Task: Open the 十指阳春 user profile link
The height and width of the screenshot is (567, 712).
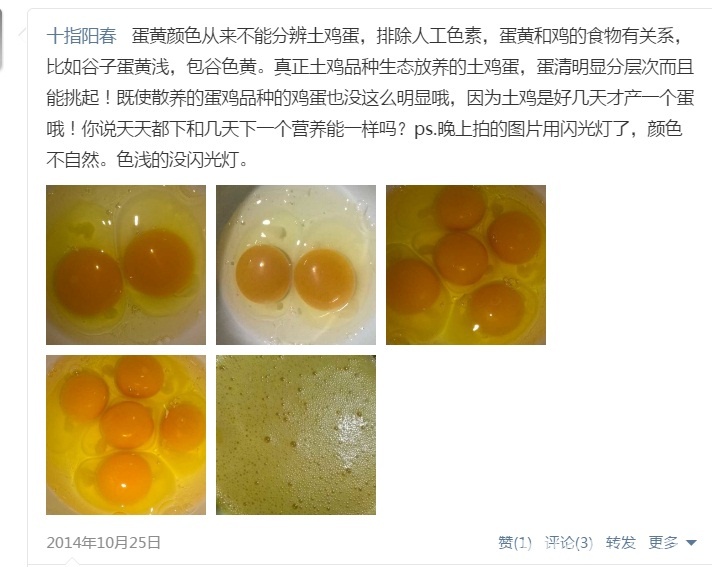Action: [82, 36]
